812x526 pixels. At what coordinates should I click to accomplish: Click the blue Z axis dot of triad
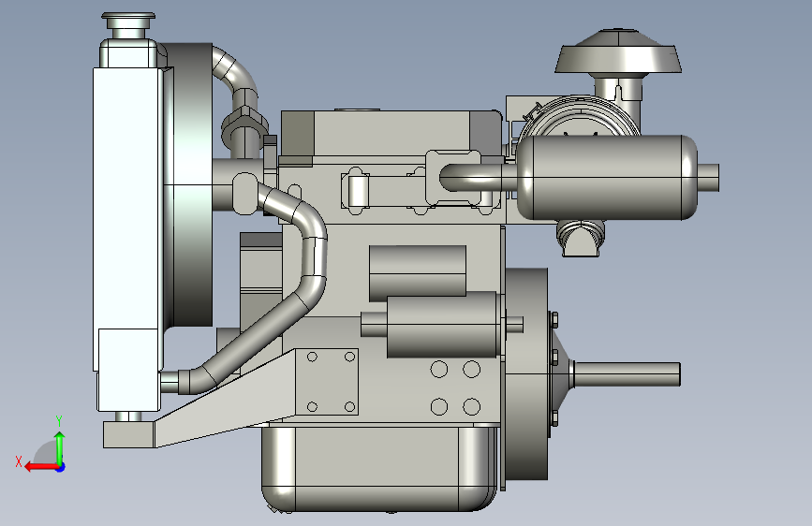click(61, 467)
